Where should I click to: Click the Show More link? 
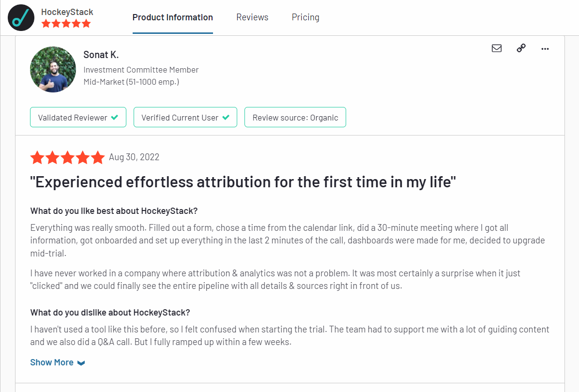pyautogui.click(x=52, y=362)
